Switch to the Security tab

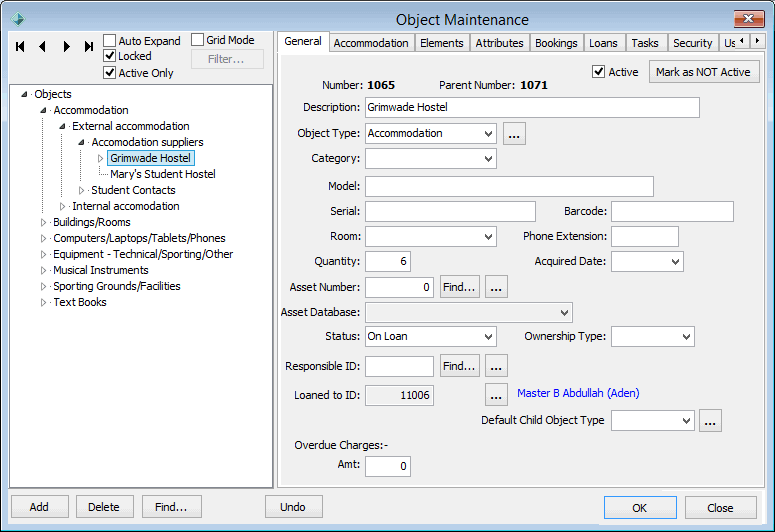(x=692, y=43)
